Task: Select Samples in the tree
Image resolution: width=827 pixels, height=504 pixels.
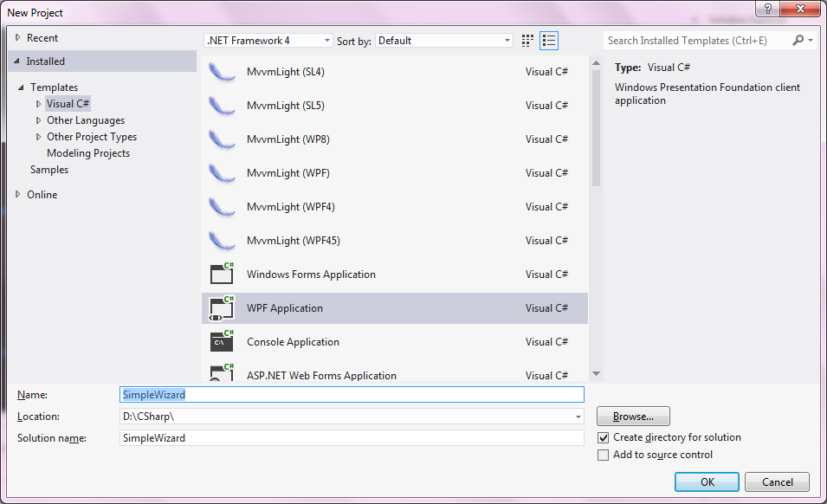Action: point(49,170)
